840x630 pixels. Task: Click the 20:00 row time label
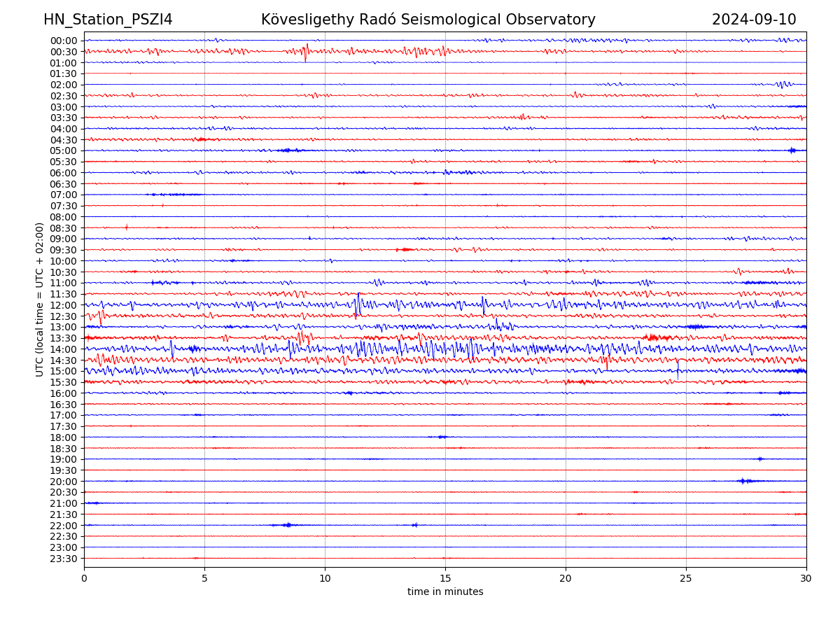coord(64,482)
